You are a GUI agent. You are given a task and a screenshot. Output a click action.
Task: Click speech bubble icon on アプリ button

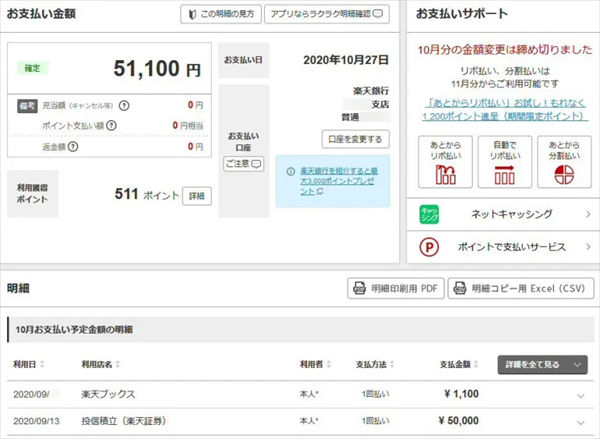(378, 14)
